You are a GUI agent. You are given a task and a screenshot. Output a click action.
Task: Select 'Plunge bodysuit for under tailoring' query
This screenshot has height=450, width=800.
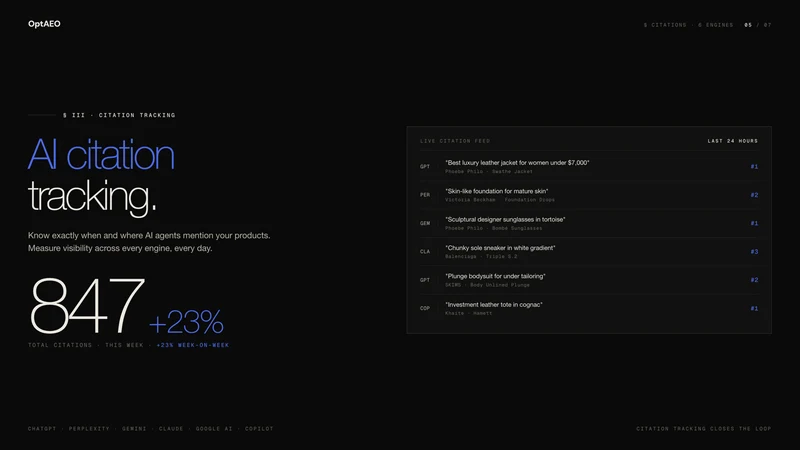point(495,276)
